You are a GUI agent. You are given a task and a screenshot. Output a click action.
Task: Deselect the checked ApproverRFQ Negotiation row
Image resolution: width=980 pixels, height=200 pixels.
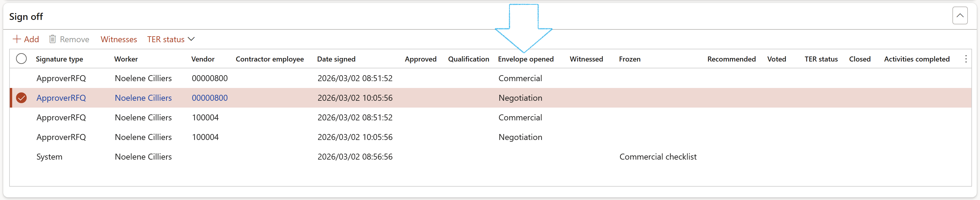click(21, 98)
